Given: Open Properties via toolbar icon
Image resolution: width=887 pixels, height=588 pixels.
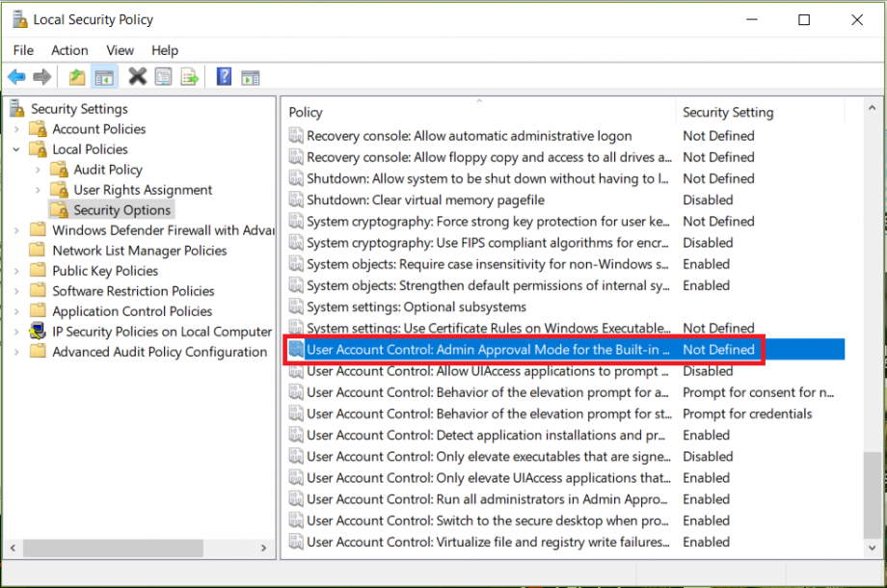Looking at the screenshot, I should tap(163, 77).
